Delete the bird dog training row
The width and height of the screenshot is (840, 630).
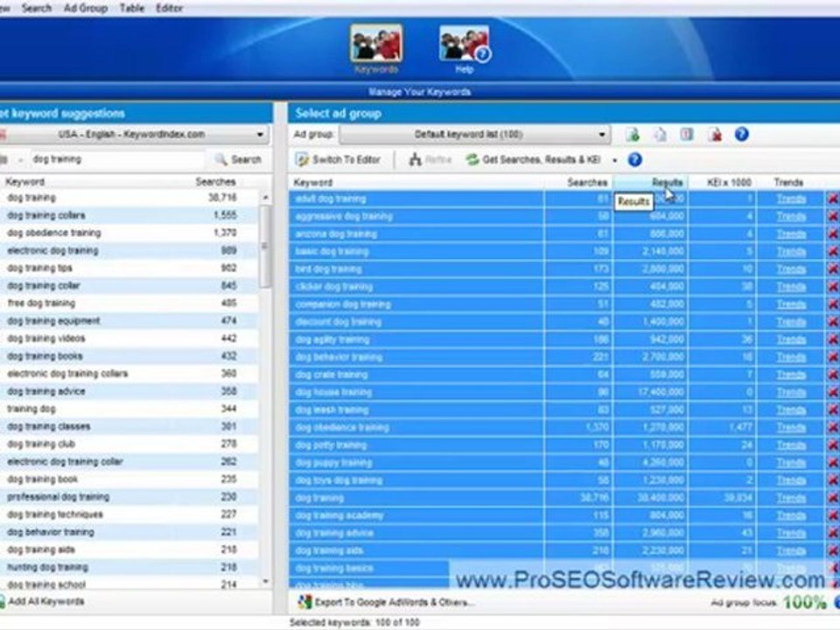click(833, 269)
